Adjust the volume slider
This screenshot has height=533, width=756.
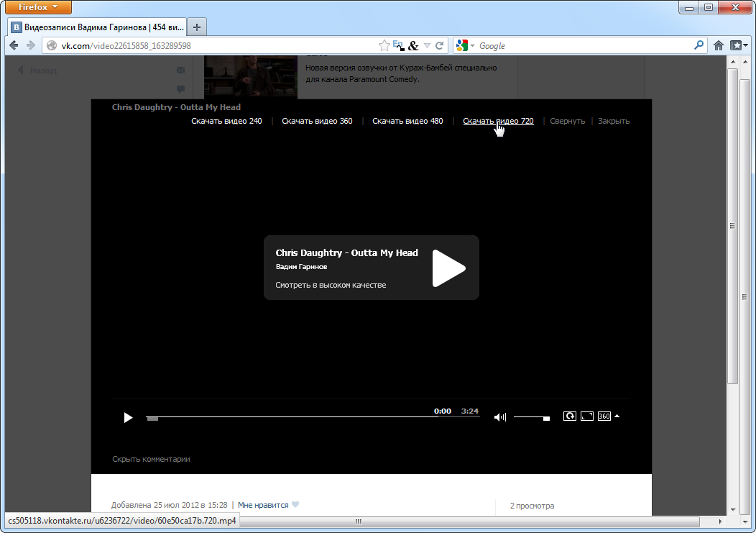[531, 417]
